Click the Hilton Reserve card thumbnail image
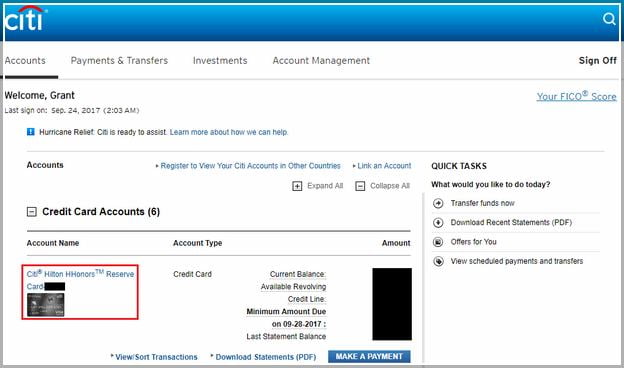This screenshot has width=624, height=368. tap(46, 305)
